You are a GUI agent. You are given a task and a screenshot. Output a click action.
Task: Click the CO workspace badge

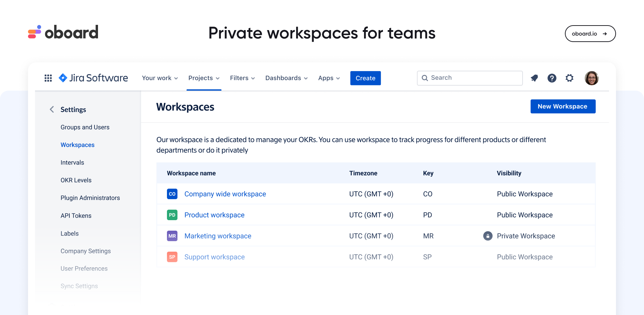pyautogui.click(x=172, y=194)
